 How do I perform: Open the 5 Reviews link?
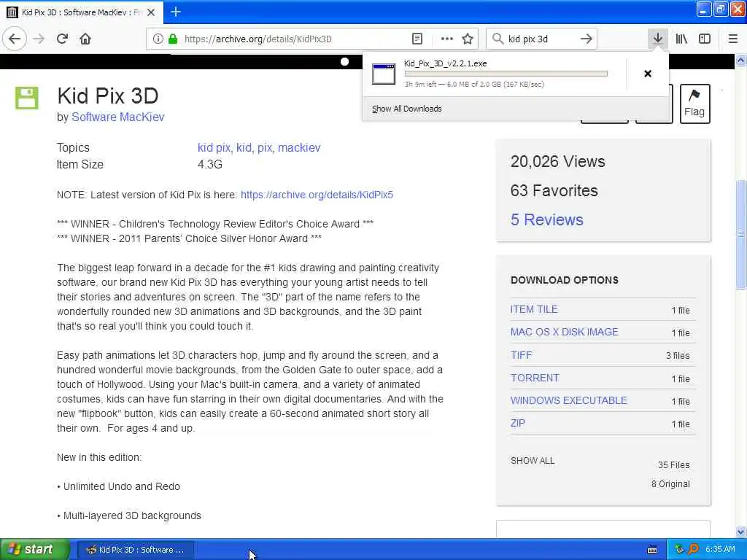click(x=547, y=219)
